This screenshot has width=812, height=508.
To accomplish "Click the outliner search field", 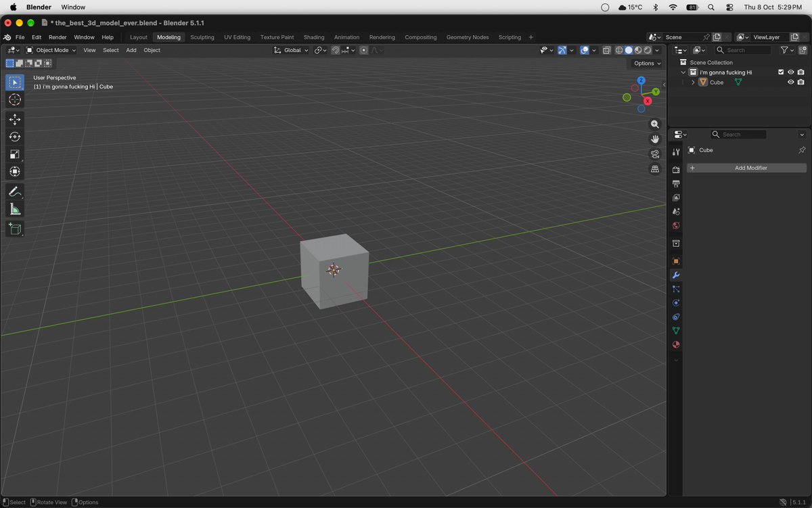I will tap(743, 50).
